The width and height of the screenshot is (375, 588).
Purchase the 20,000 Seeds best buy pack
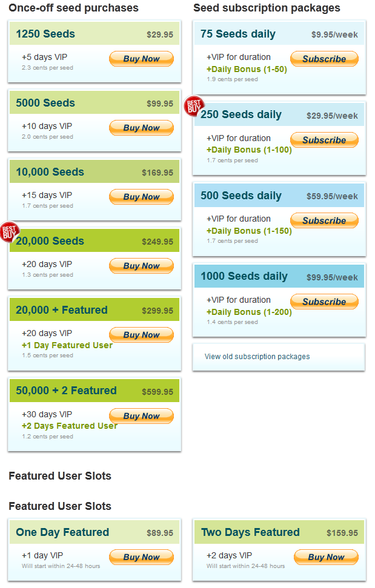[x=141, y=266]
